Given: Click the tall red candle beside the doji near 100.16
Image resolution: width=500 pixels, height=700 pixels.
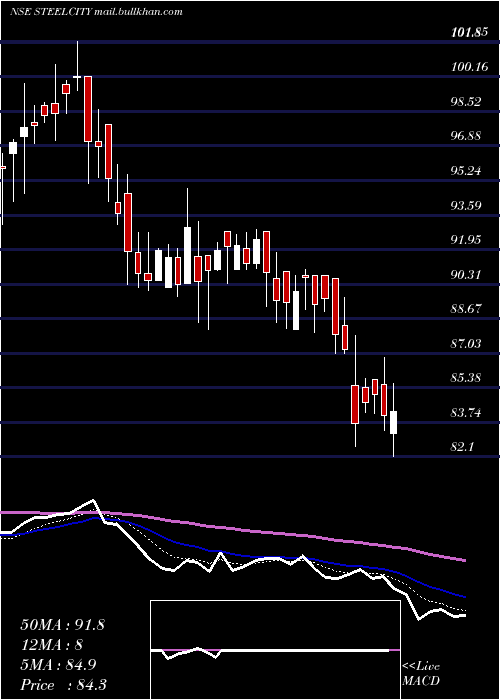Looking at the screenshot, I should tap(88, 109).
